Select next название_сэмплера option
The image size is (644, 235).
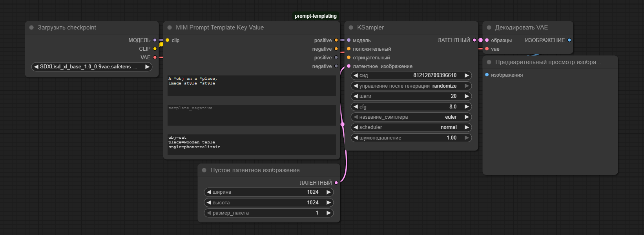point(467,117)
